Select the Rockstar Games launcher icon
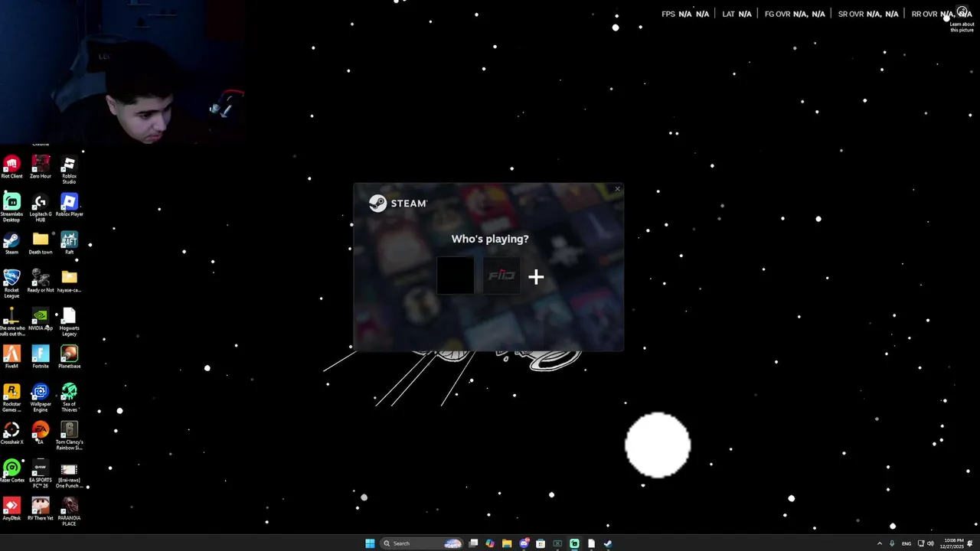 tap(11, 397)
